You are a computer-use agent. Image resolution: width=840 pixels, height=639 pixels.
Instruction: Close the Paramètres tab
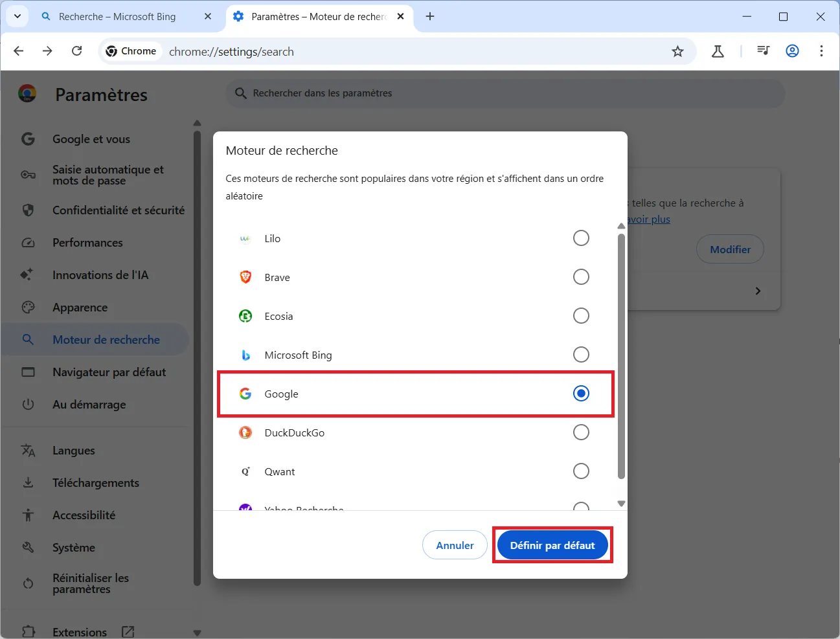[x=400, y=16]
